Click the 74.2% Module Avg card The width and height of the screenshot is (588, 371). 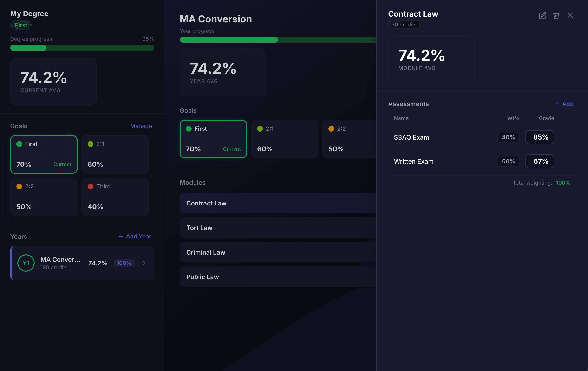coord(431,59)
